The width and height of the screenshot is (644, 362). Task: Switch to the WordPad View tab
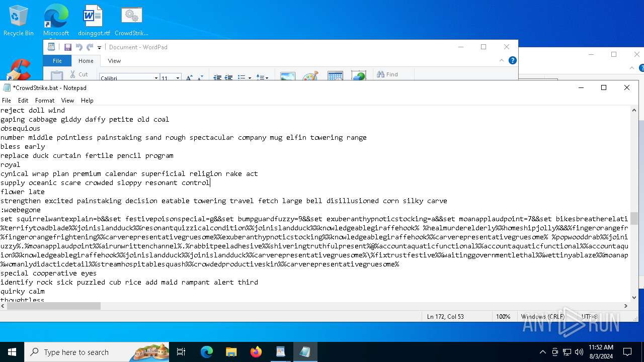click(114, 61)
